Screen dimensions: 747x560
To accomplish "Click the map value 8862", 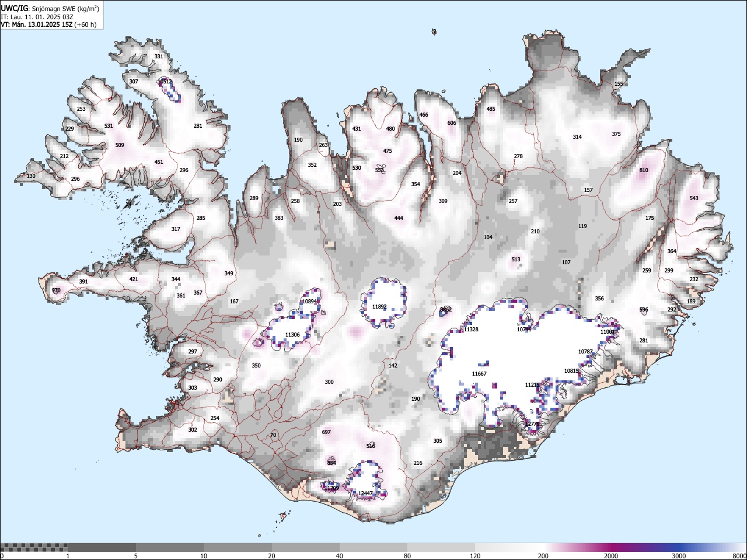I will coord(446,310).
